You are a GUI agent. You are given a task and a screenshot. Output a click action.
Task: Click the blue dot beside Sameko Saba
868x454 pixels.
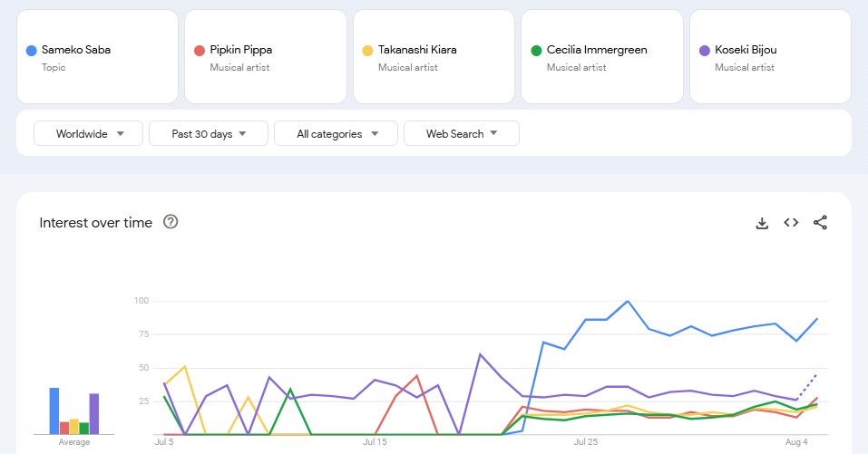point(32,51)
